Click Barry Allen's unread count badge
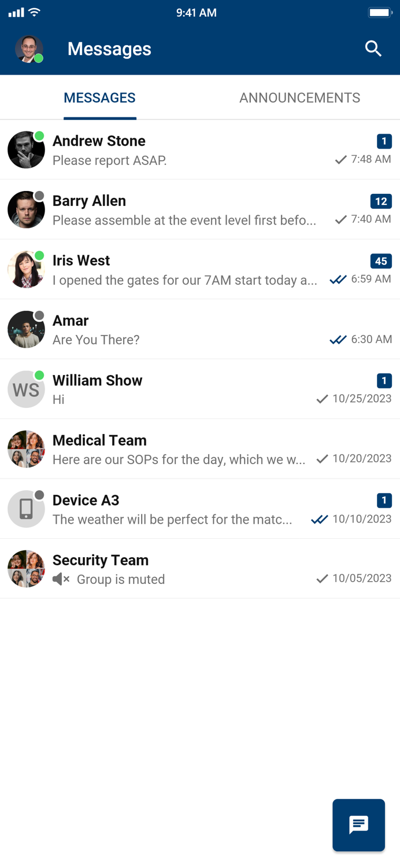Viewport: 400px width, 868px height. click(x=381, y=201)
